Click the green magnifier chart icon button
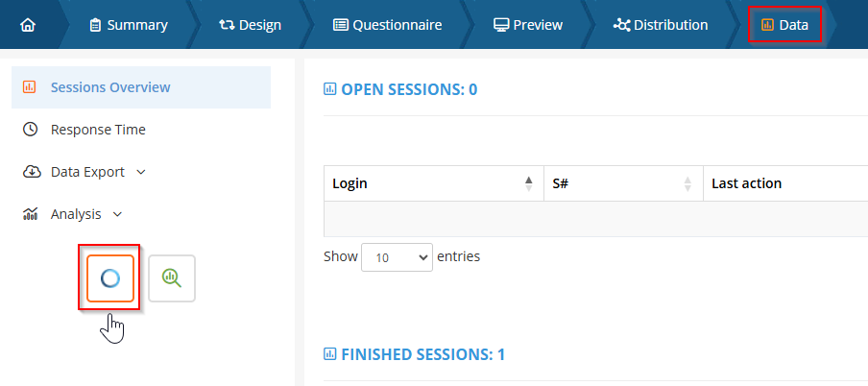This screenshot has height=386, width=868. click(172, 278)
